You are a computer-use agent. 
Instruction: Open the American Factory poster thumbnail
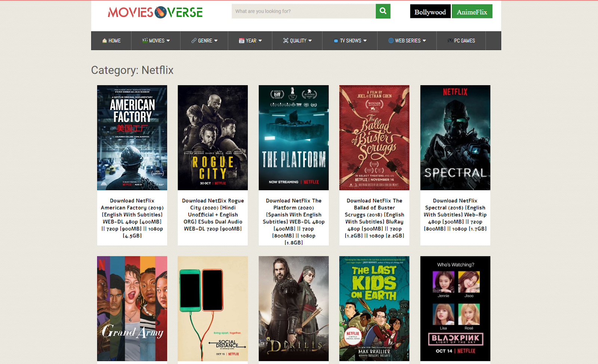(132, 138)
